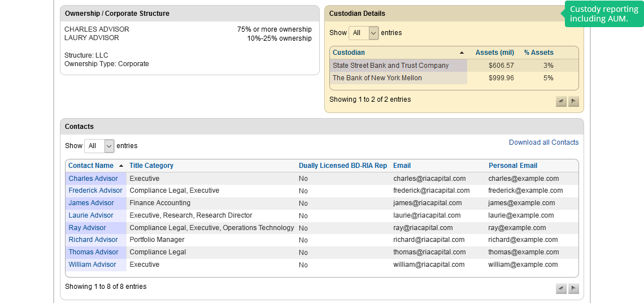Screen dimensions: 644x303
Task: Click previous page arrow in Contacts table
Action: click(x=561, y=288)
